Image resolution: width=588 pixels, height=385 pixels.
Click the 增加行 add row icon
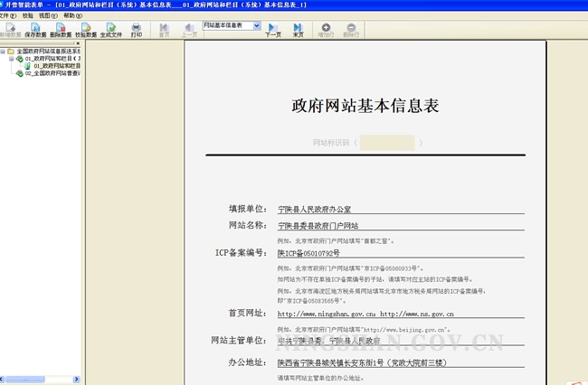click(x=326, y=30)
